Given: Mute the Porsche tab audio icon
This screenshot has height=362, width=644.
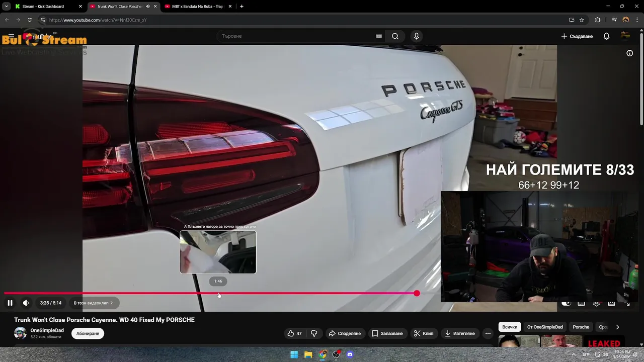Looking at the screenshot, I should 147,7.
